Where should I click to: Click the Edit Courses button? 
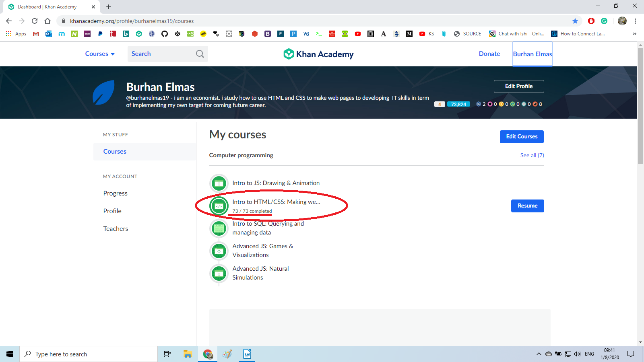[x=522, y=137]
